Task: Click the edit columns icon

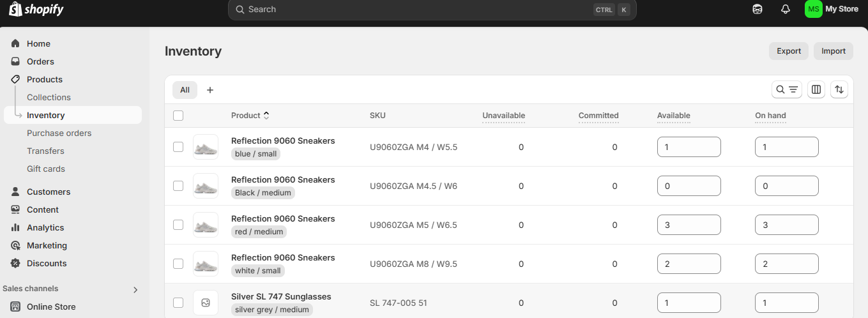Action: [816, 90]
